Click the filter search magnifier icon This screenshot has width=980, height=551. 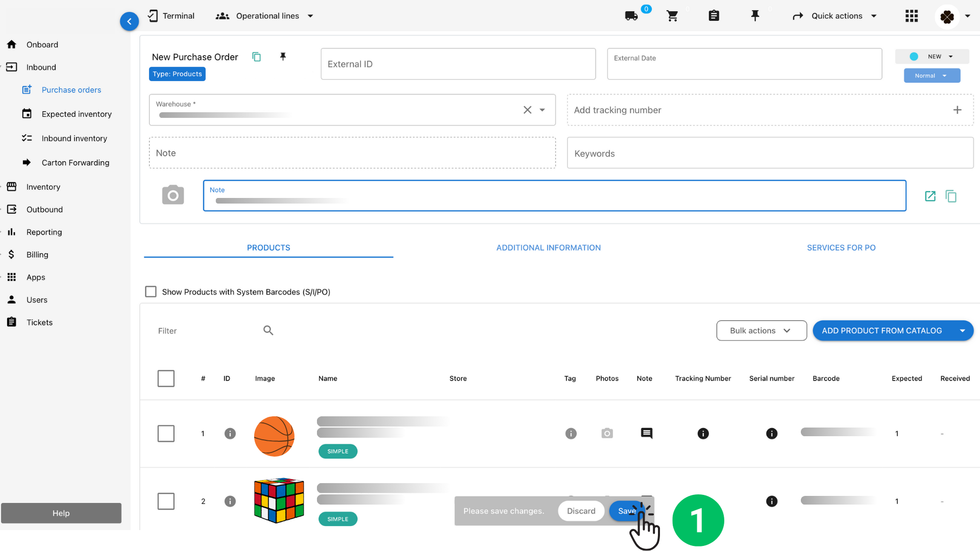[268, 331]
